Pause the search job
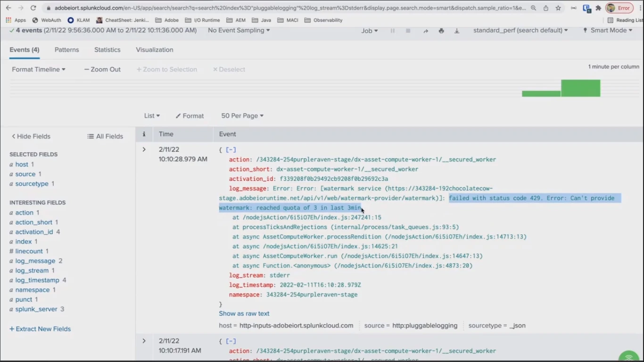Screen dimensions: 644x362 pos(392,31)
